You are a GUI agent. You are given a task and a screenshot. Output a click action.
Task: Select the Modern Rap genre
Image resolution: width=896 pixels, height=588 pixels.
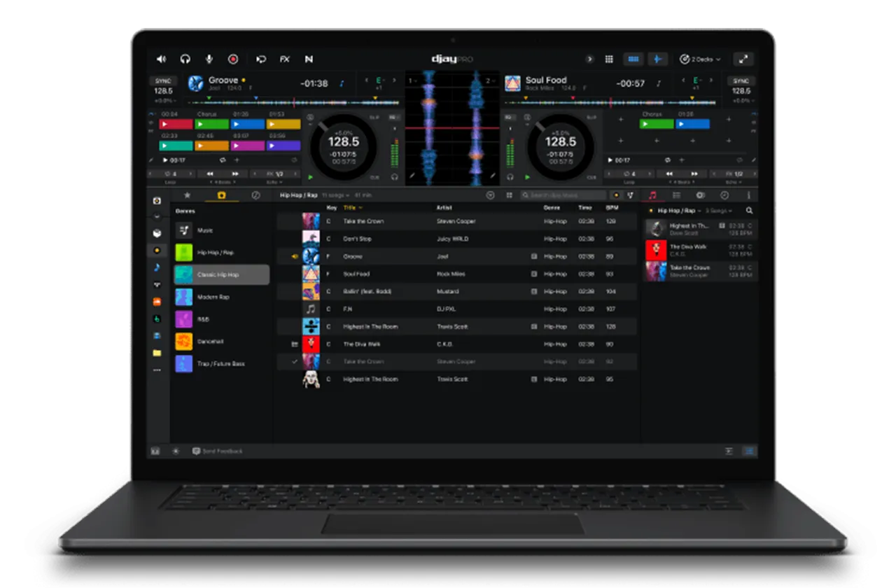click(221, 297)
